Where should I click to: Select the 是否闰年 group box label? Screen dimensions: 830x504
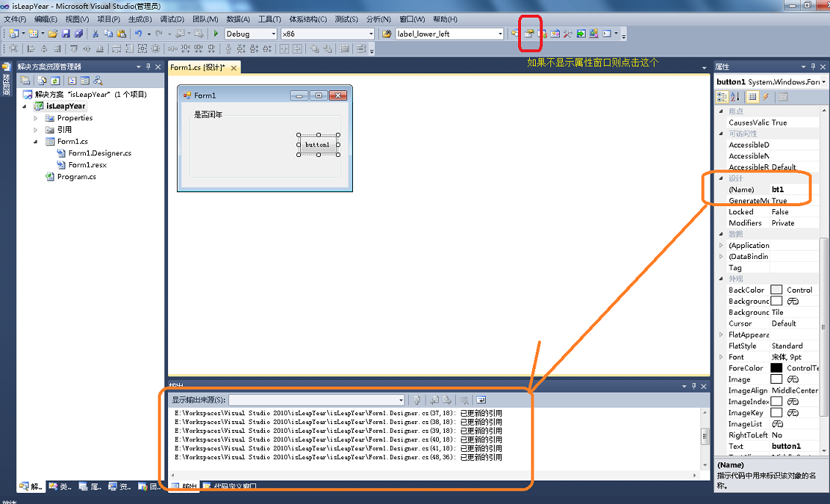pyautogui.click(x=208, y=114)
